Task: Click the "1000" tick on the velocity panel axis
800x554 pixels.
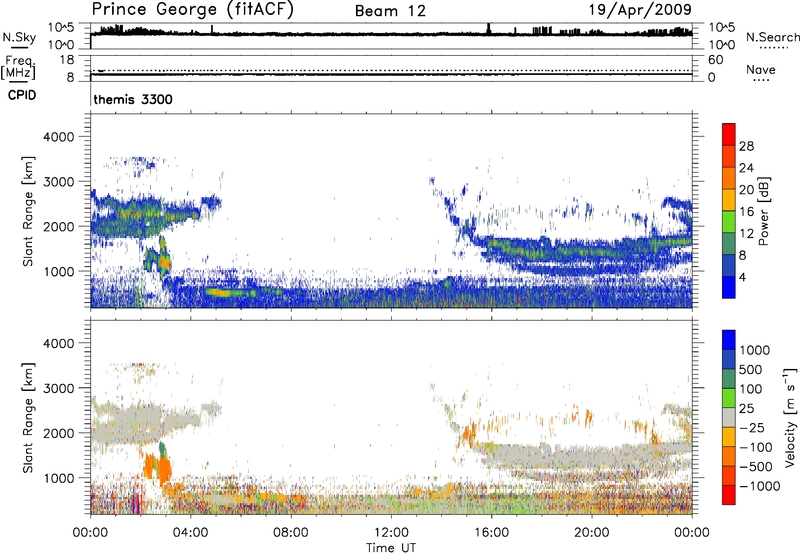Action: click(x=59, y=478)
